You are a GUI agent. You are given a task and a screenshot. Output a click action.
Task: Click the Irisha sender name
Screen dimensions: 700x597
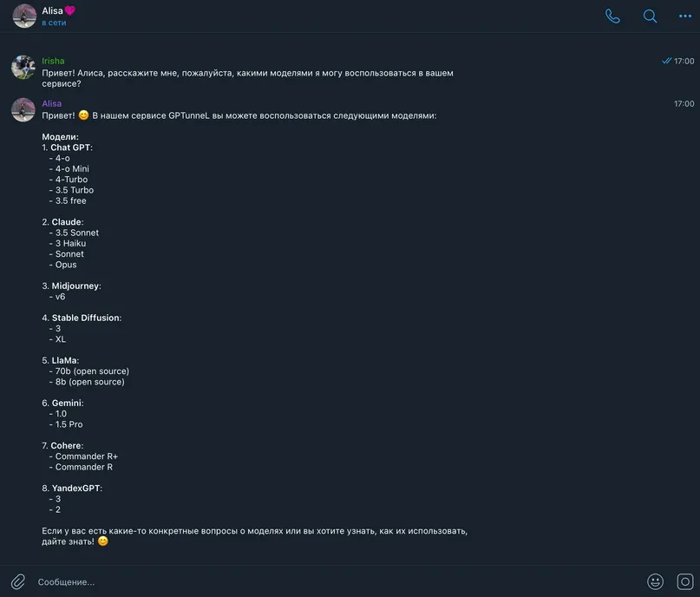click(x=53, y=61)
